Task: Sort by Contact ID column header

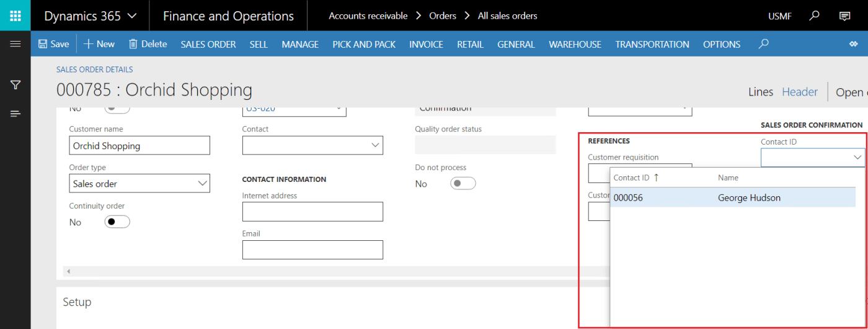Action: click(x=631, y=178)
